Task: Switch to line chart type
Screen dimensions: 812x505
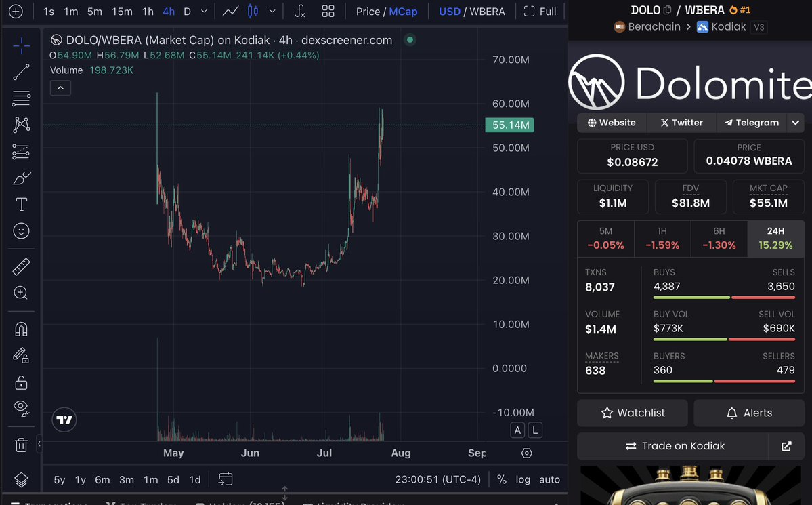Action: (x=230, y=12)
